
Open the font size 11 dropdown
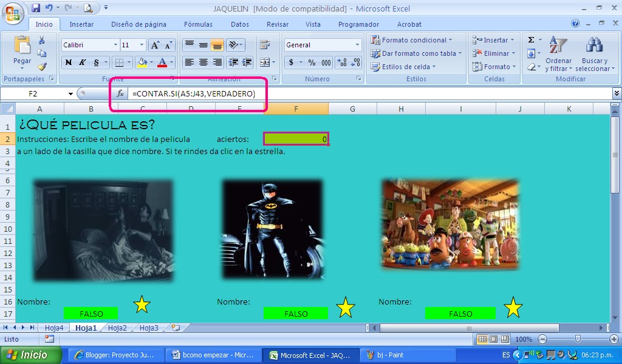click(142, 45)
